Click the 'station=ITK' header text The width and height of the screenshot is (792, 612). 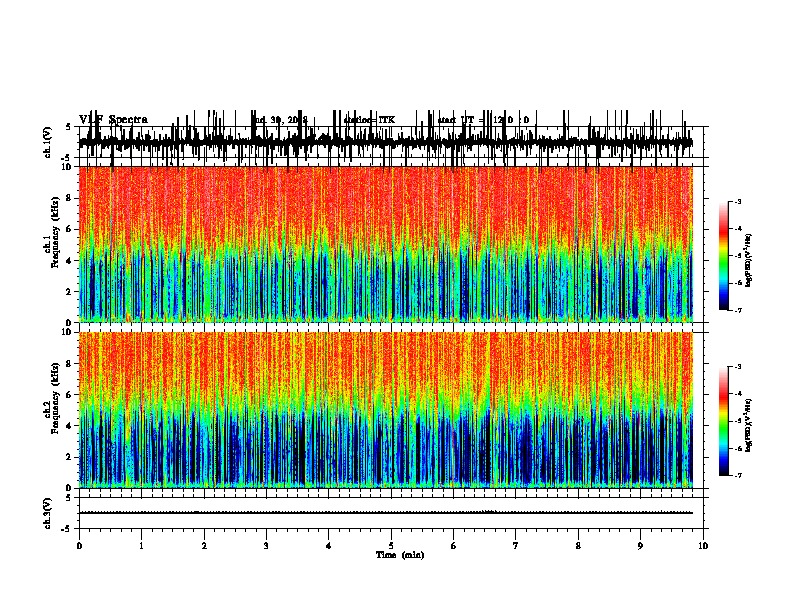click(369, 120)
